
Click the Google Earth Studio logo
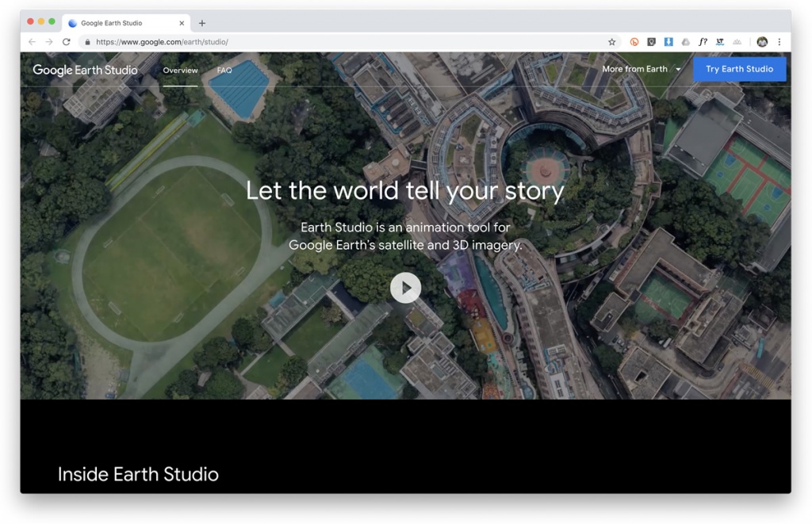[x=85, y=70]
